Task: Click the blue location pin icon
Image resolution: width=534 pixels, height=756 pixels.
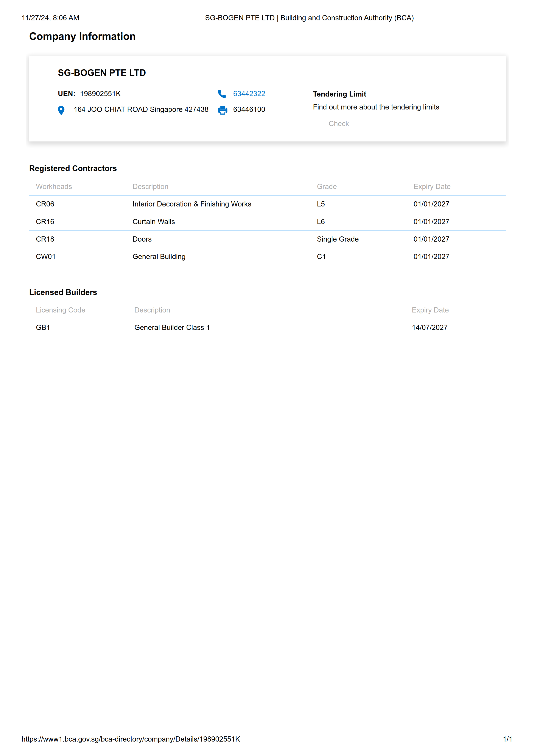Action: (x=61, y=110)
